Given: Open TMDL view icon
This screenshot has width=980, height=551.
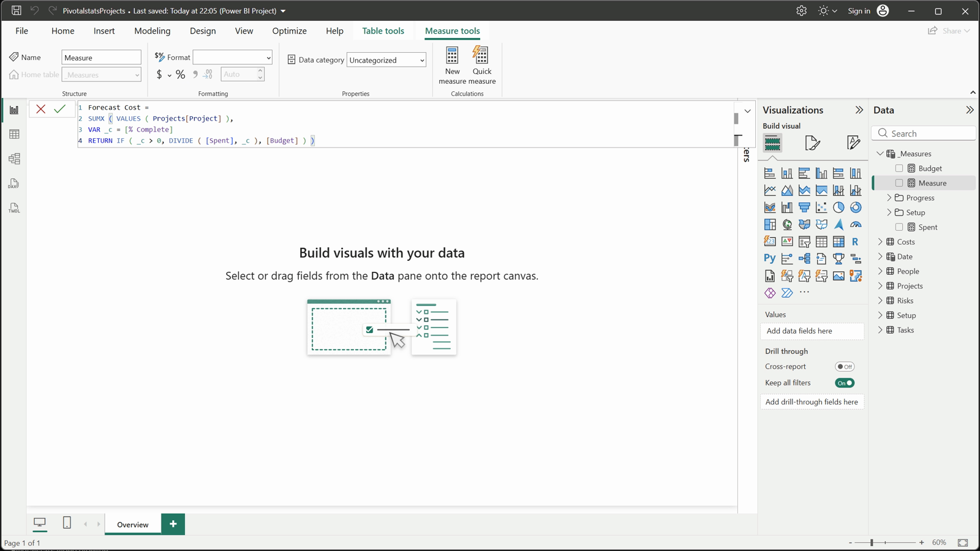Looking at the screenshot, I should pos(14,208).
